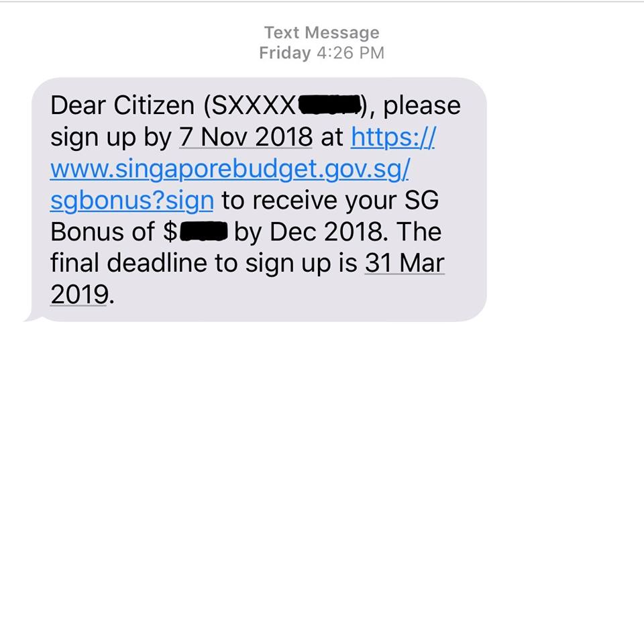
Task: Tap the Friday 4:26 PM timestamp
Action: 321,53
